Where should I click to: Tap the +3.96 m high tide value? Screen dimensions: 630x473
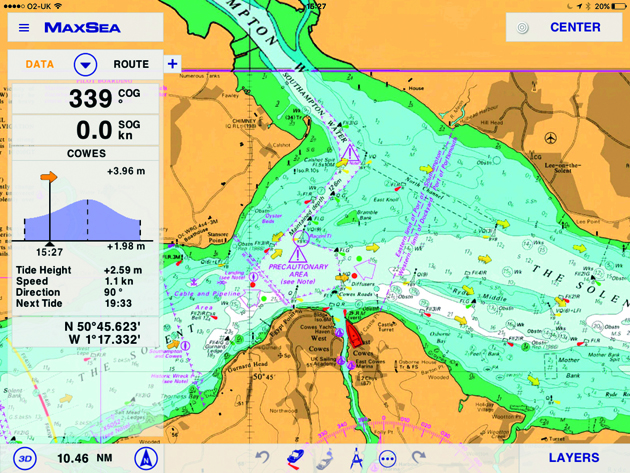point(126,171)
